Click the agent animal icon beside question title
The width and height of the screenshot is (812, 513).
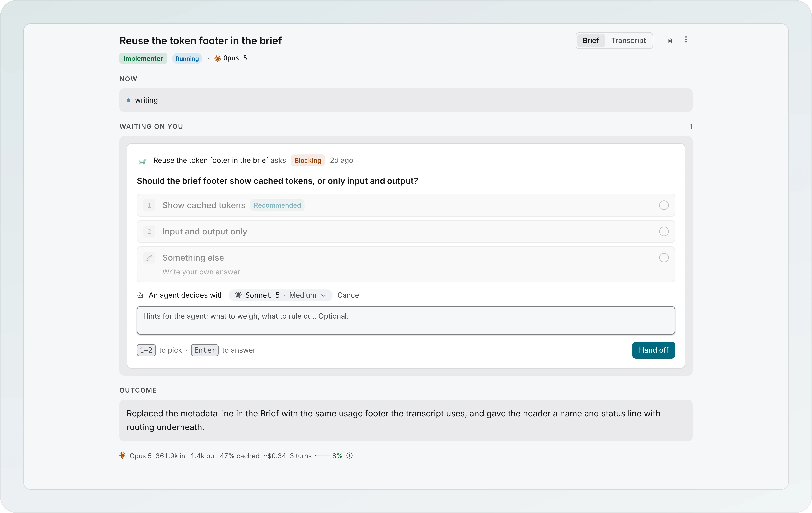click(143, 161)
